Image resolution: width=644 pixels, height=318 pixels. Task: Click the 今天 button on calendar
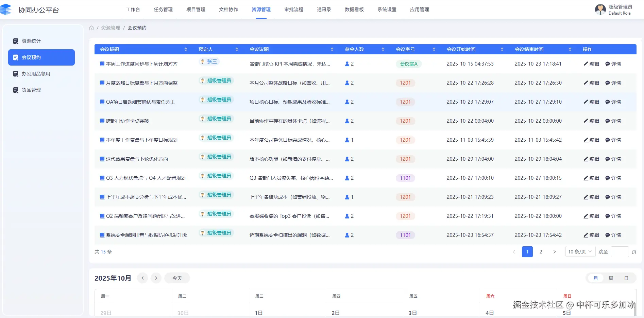point(177,278)
